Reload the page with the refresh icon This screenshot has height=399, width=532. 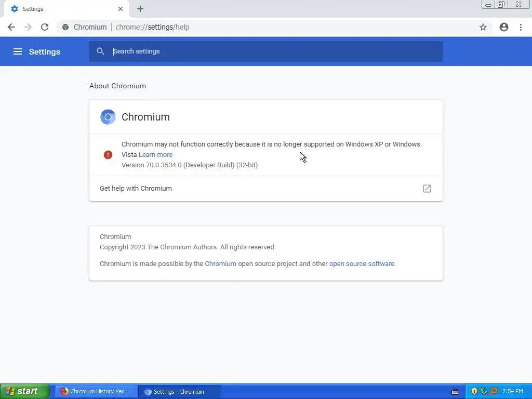(x=45, y=27)
